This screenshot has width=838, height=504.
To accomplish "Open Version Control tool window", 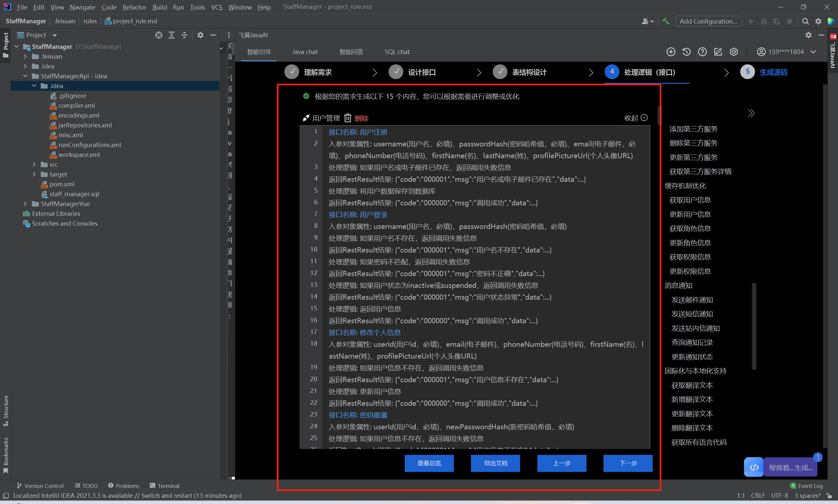I will pos(40,486).
